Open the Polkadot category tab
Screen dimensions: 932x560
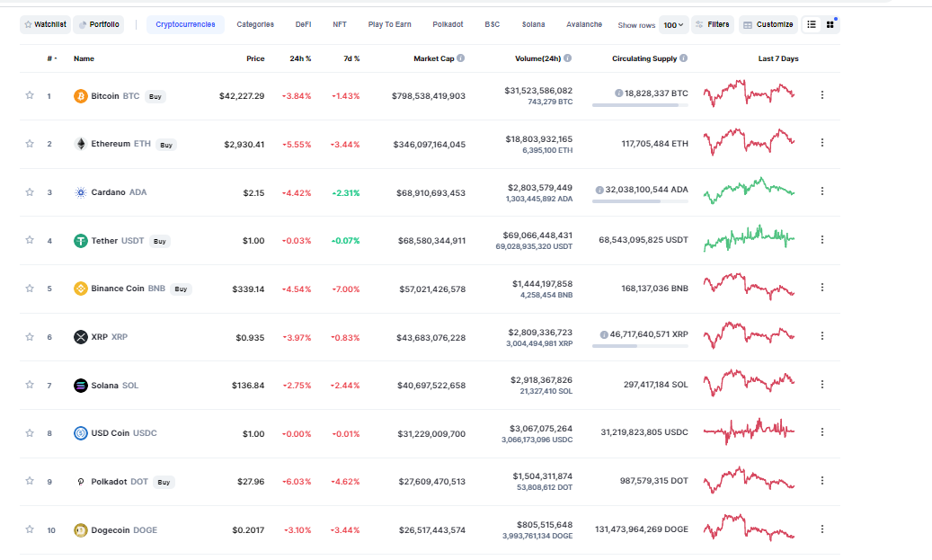click(448, 24)
